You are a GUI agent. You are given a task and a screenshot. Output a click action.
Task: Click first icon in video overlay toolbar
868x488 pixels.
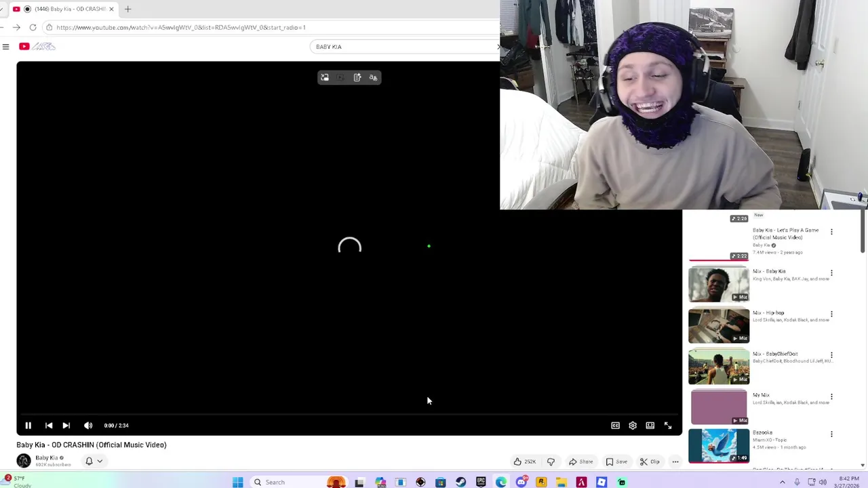click(325, 78)
